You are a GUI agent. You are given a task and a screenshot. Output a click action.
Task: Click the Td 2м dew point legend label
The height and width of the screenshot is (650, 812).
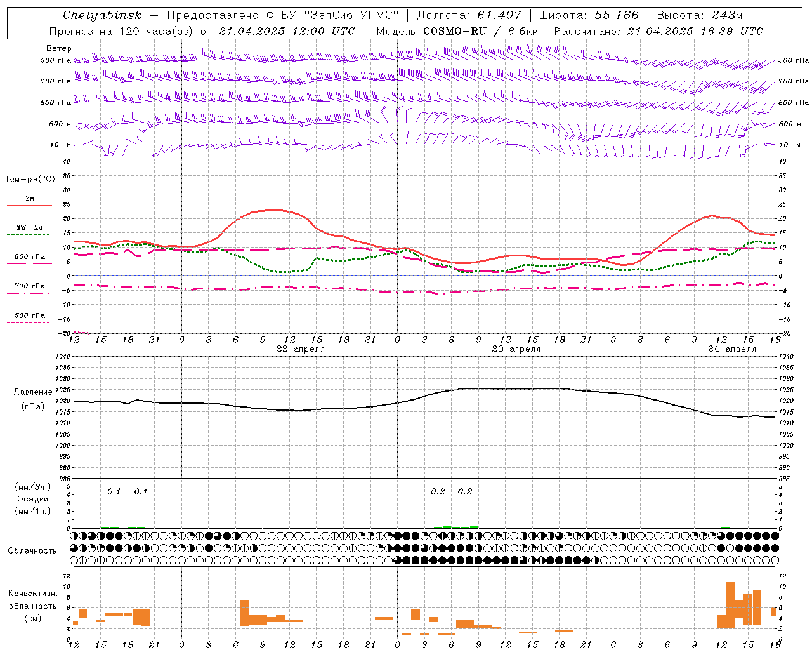pyautogui.click(x=30, y=227)
